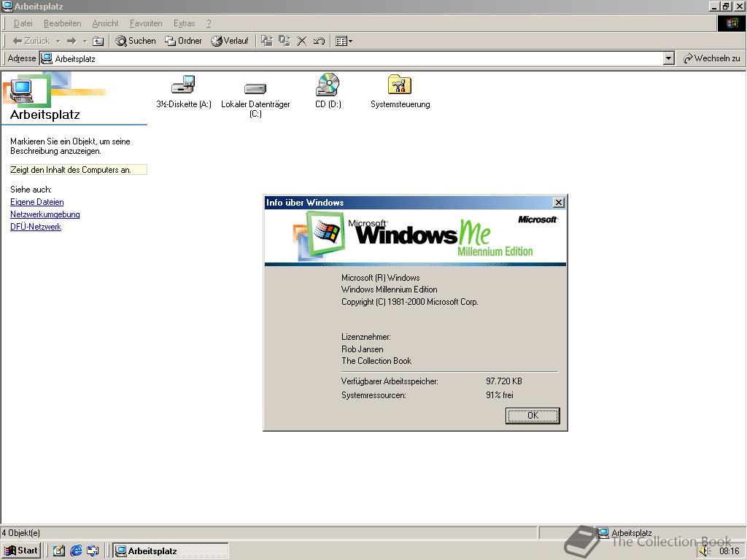Click the 08:16 clock in tray
The width and height of the screenshot is (747, 560).
coord(729,551)
